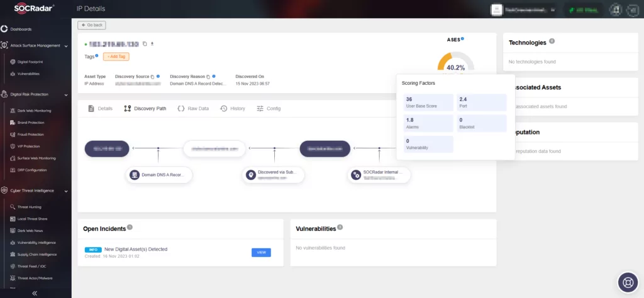Copy the Discovery Reason value
Screen dimensions: 644x298
(x=208, y=77)
